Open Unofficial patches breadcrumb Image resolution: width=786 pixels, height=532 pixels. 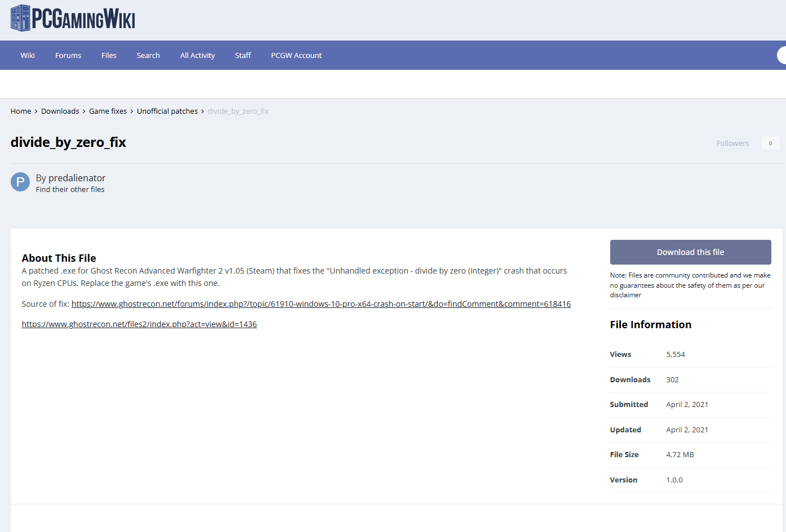point(167,111)
